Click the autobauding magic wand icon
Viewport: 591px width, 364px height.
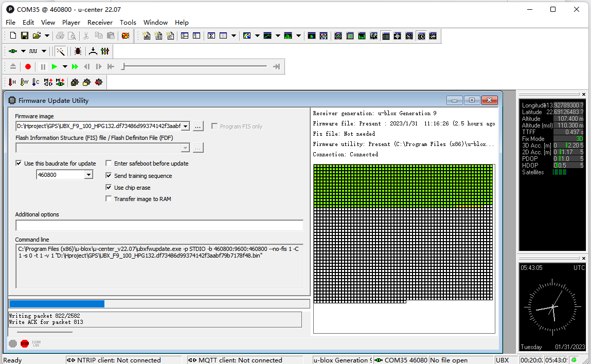pos(61,51)
